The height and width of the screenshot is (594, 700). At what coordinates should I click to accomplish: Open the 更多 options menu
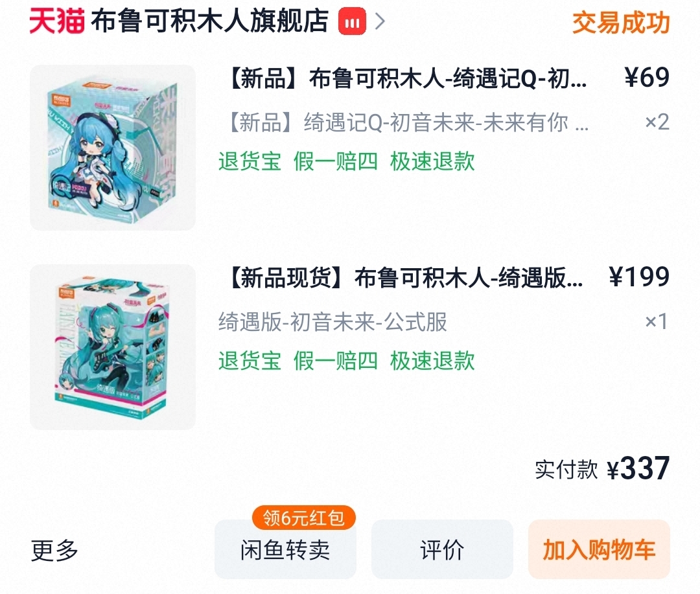54,550
